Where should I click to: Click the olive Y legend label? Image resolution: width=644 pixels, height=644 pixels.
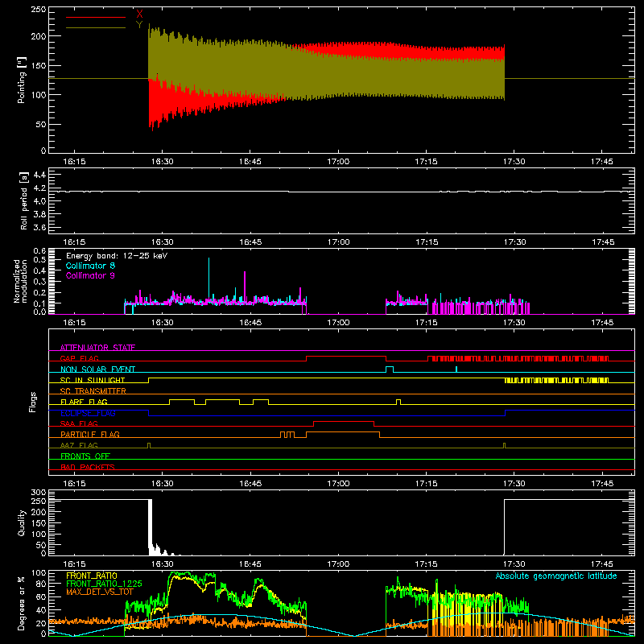tap(139, 25)
